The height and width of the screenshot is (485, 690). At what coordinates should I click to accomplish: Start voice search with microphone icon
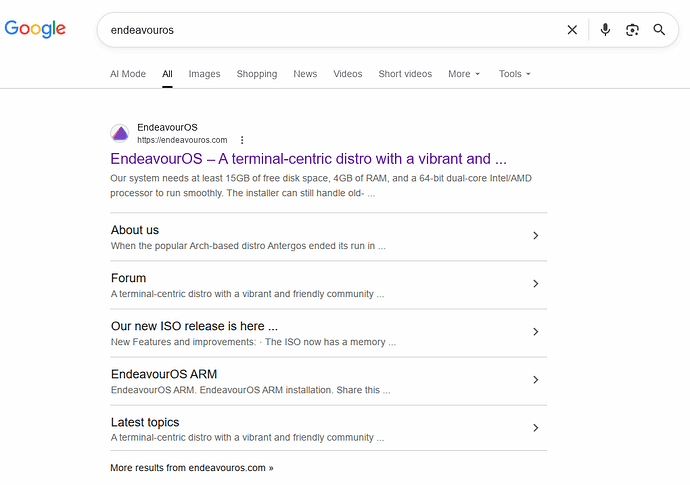[605, 29]
